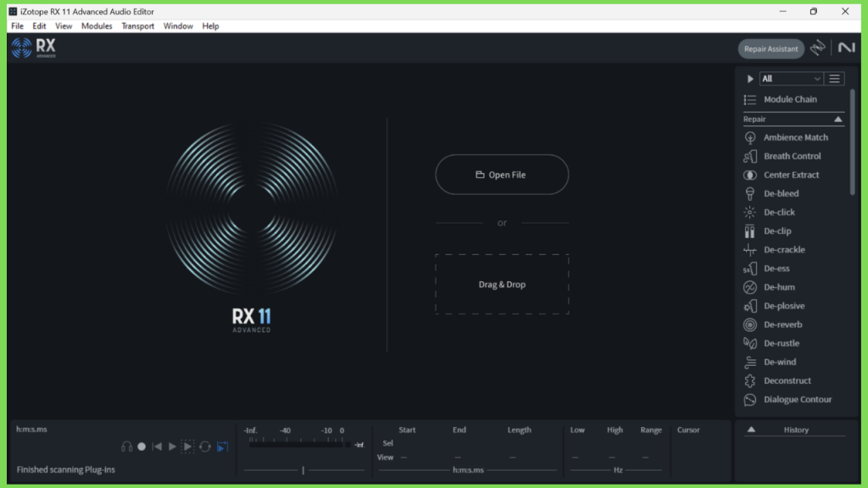Click the Native Instruments logo

click(847, 48)
